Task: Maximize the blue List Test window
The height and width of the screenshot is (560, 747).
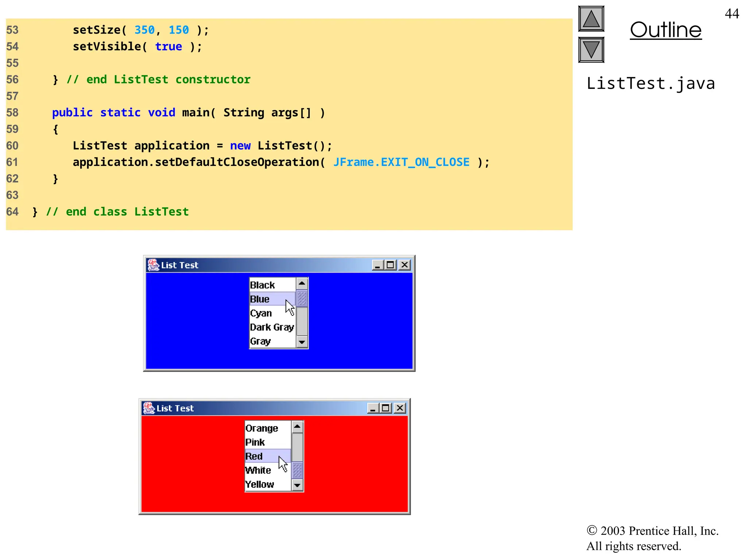Action: pyautogui.click(x=390, y=265)
